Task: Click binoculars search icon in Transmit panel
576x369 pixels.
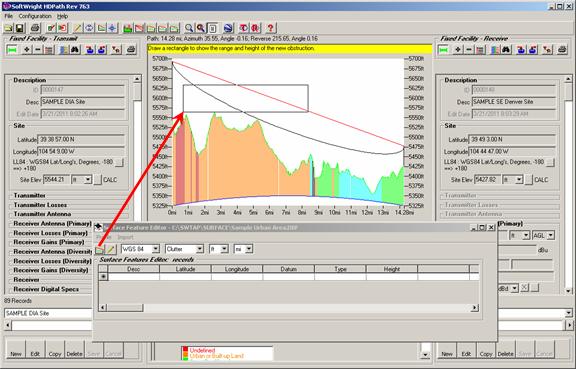Action: 75,50
